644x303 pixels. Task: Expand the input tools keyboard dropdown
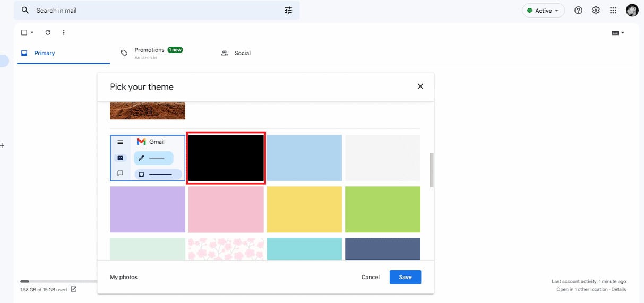pyautogui.click(x=618, y=33)
